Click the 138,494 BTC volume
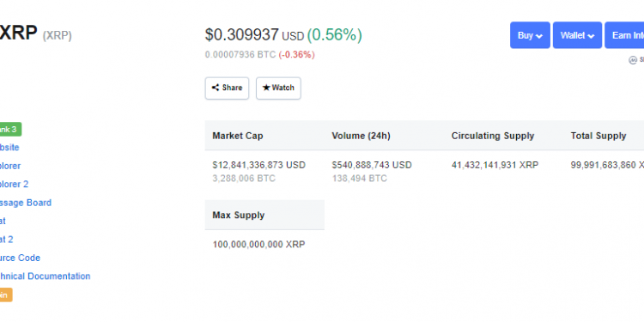Screen dimensions: 644x322 [360, 179]
